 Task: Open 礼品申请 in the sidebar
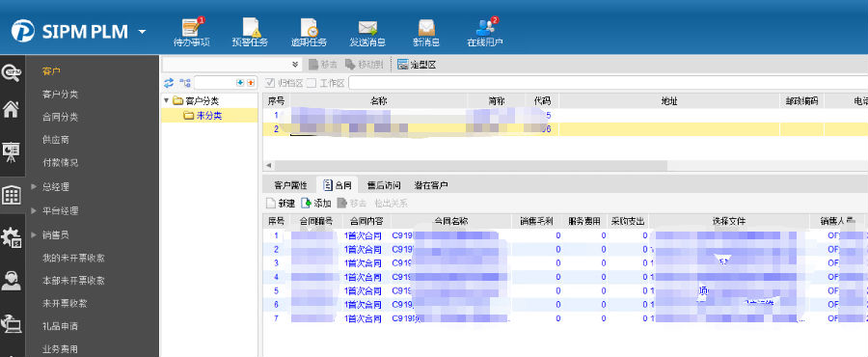coord(60,326)
